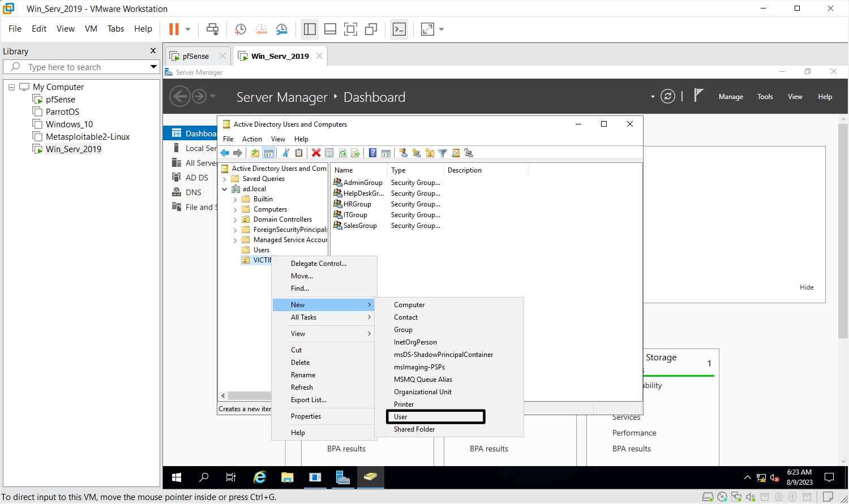This screenshot has width=849, height=504.
Task: Click the Manage snapshots wrench clock icon
Action: coord(282,29)
